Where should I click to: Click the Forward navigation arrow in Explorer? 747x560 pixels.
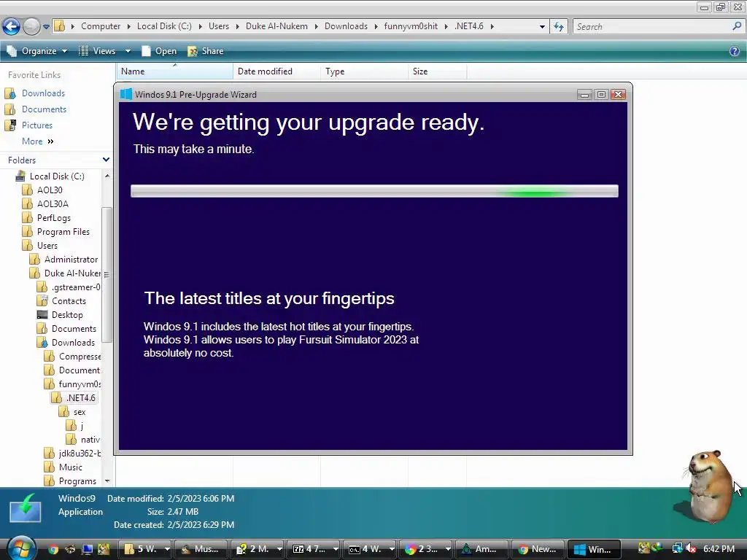pyautogui.click(x=31, y=26)
